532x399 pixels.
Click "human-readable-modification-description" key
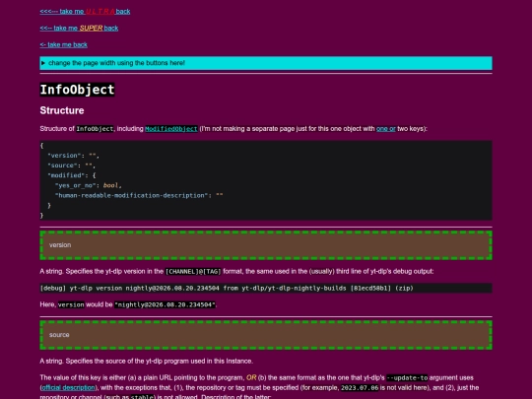[x=131, y=196]
